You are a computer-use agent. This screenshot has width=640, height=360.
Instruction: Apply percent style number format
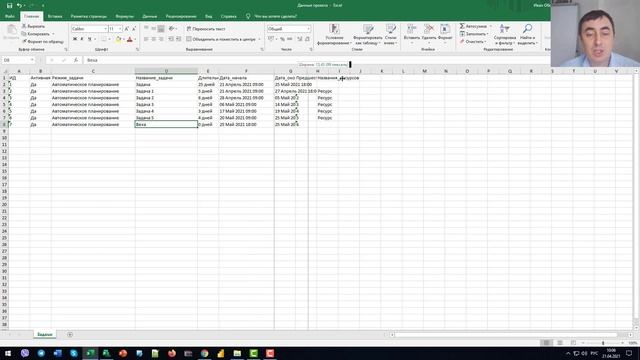click(282, 39)
